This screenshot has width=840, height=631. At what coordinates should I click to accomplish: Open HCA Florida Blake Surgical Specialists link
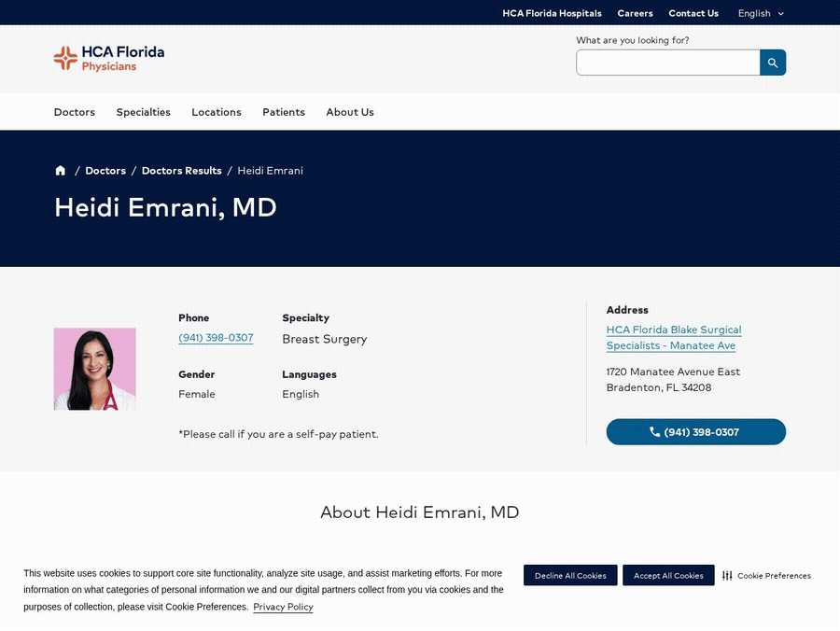[674, 338]
